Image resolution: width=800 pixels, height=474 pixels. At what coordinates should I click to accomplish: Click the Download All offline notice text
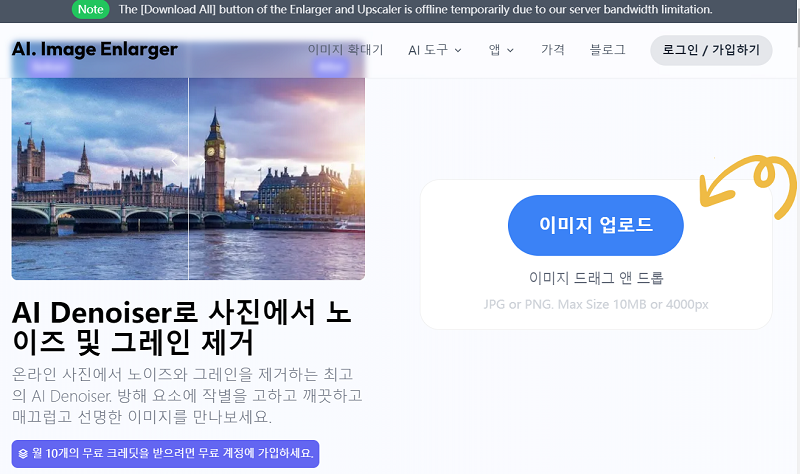point(415,10)
